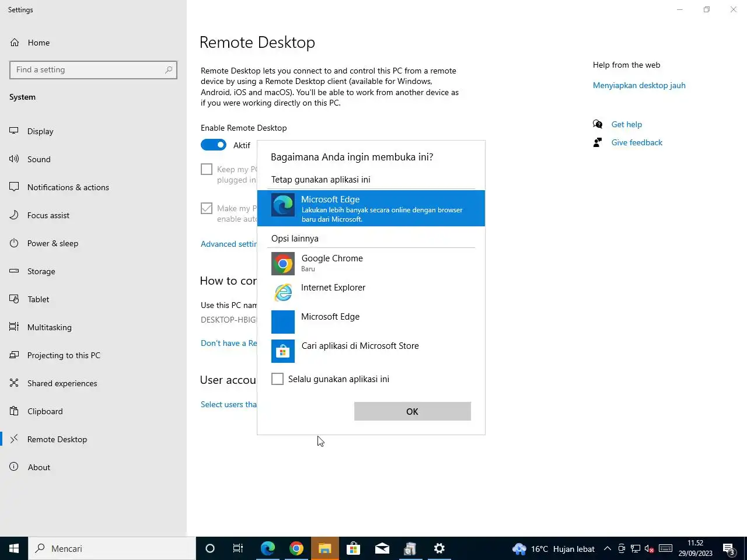Click Home icon in Settings sidebar
This screenshot has width=747, height=560.
15,43
